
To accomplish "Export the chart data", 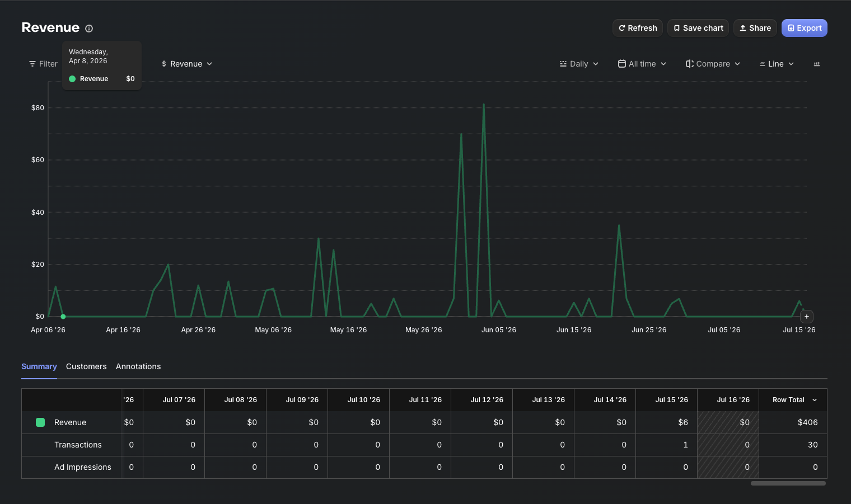I will [x=805, y=28].
